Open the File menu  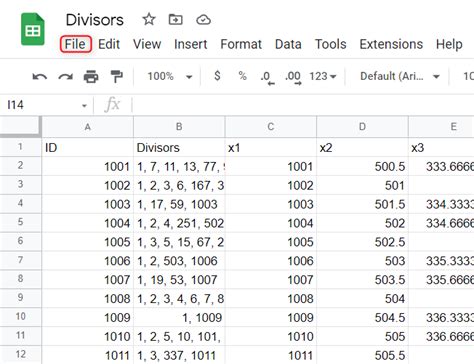75,44
